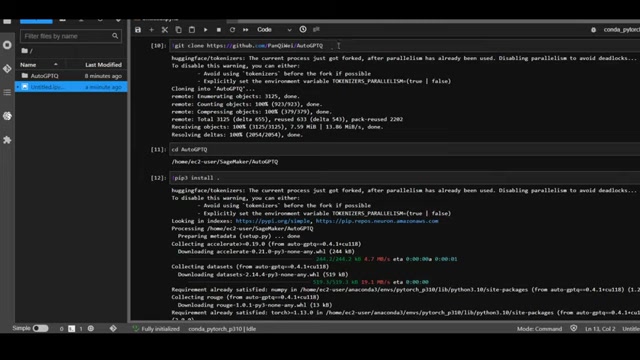The image size is (640, 360).
Task: Click the git clone code cell [10]
Action: tap(405, 46)
